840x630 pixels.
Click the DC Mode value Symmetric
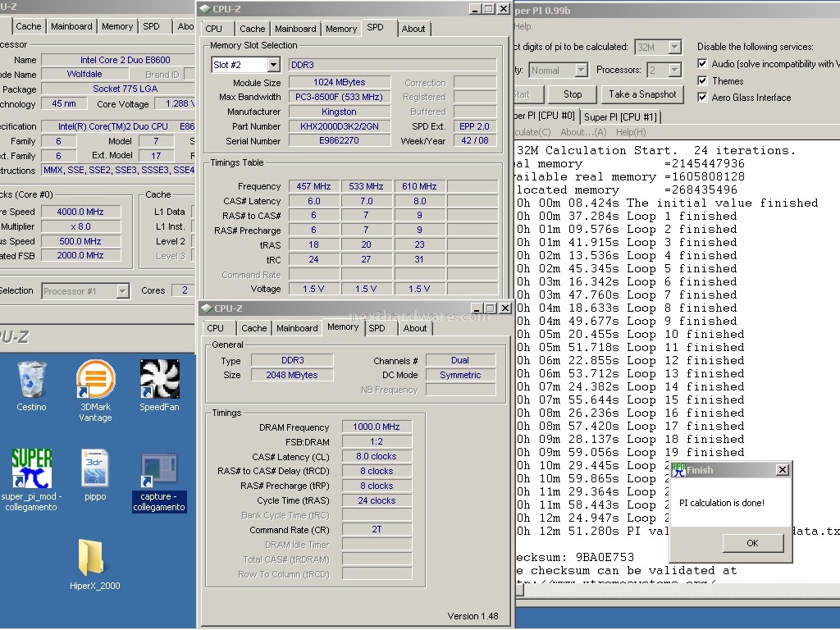click(460, 375)
